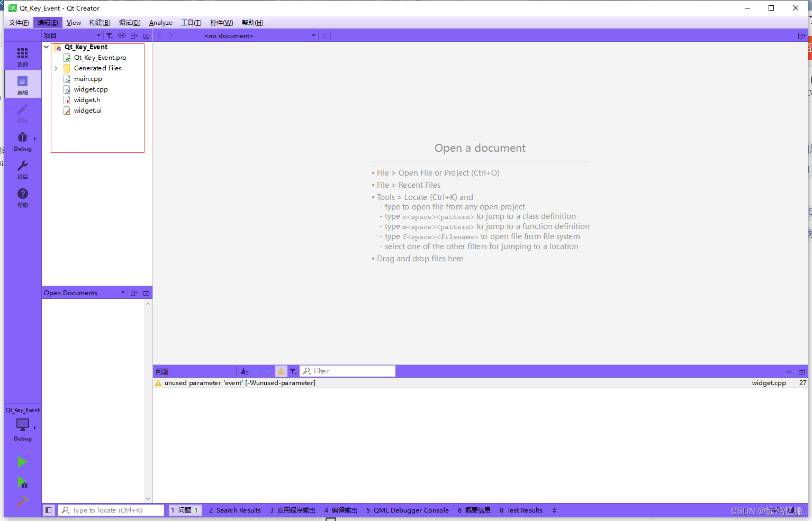
Task: Close the current document X button
Action: (x=324, y=35)
